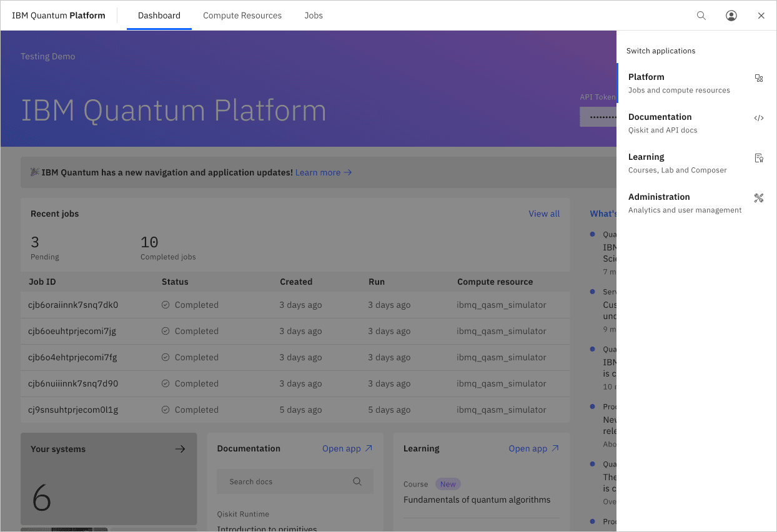Open the user profile avatar icon
Viewport: 777px width, 532px height.
(731, 16)
